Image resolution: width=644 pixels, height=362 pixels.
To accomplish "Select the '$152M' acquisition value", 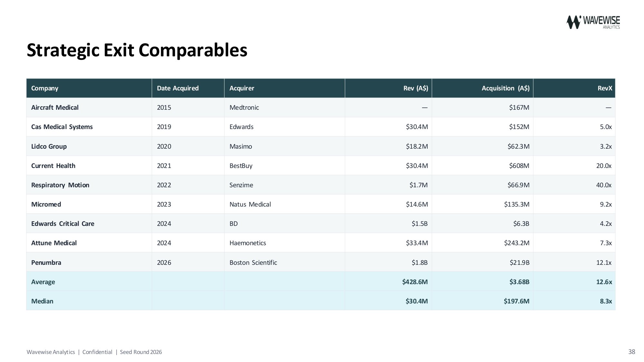I will pos(519,127).
